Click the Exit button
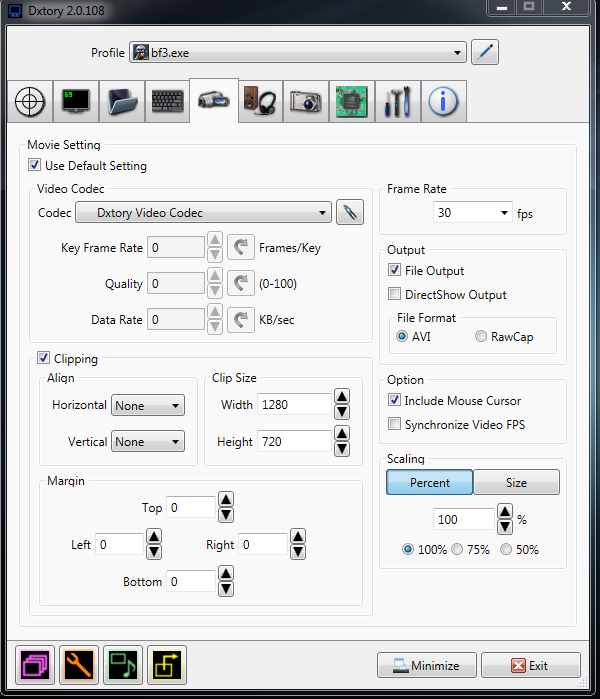Viewport: 600px width, 699px height. (x=531, y=665)
